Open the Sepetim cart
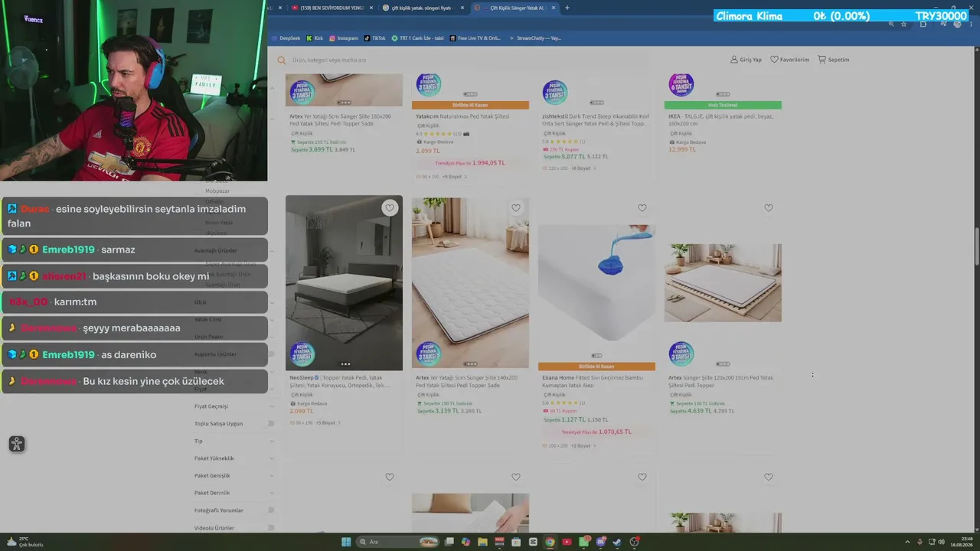980x551 pixels. 833,60
